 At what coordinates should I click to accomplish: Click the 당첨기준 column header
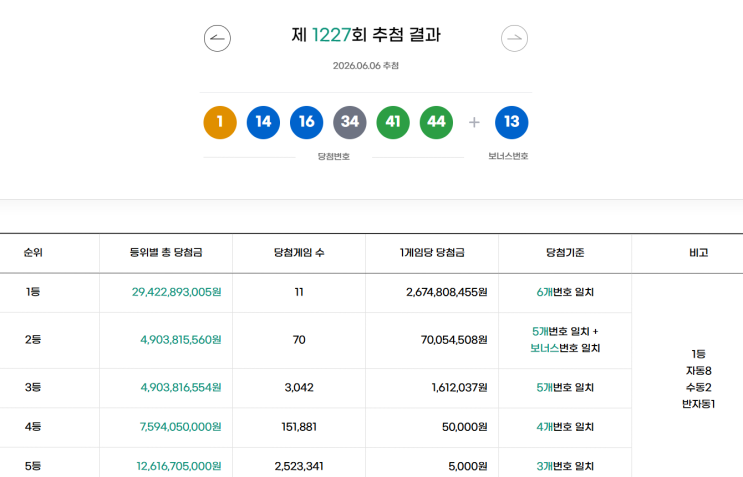pos(565,252)
